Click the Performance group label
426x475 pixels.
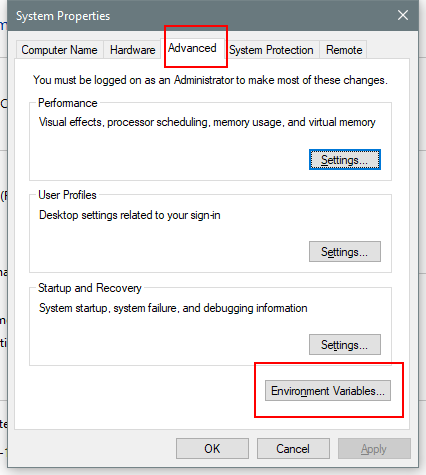pyautogui.click(x=68, y=103)
